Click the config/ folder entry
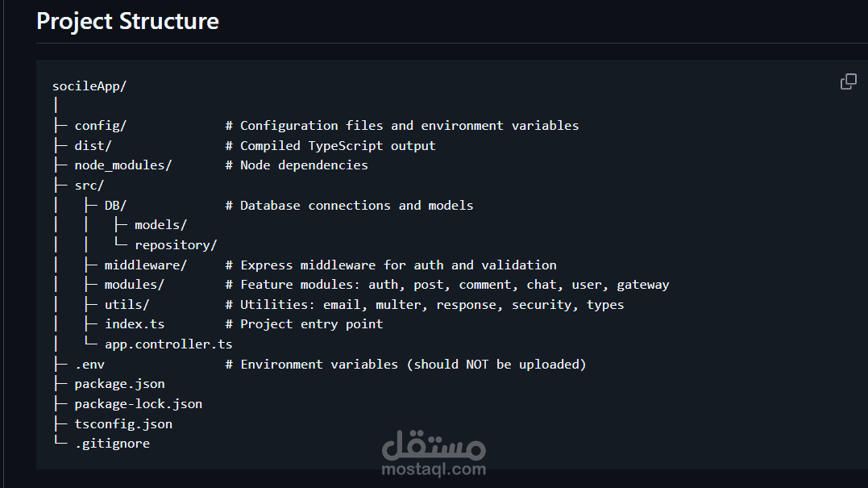 click(x=100, y=126)
